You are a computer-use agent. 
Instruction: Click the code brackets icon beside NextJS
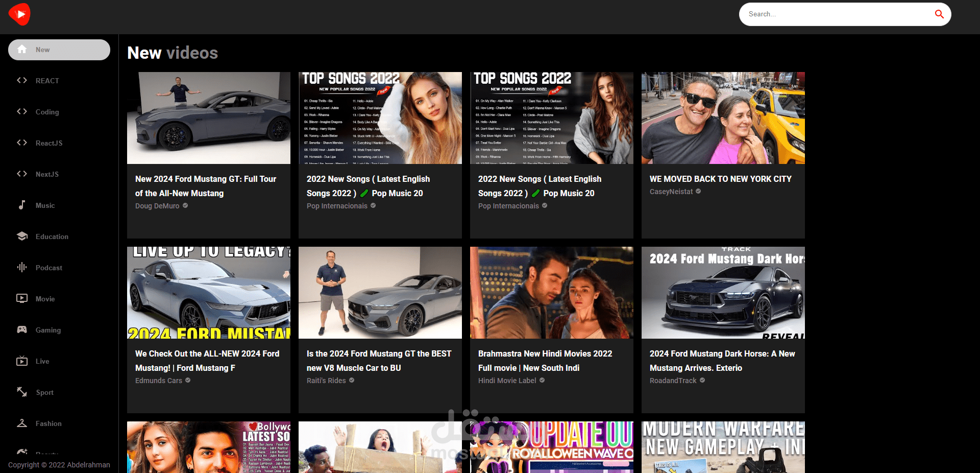pyautogui.click(x=22, y=174)
